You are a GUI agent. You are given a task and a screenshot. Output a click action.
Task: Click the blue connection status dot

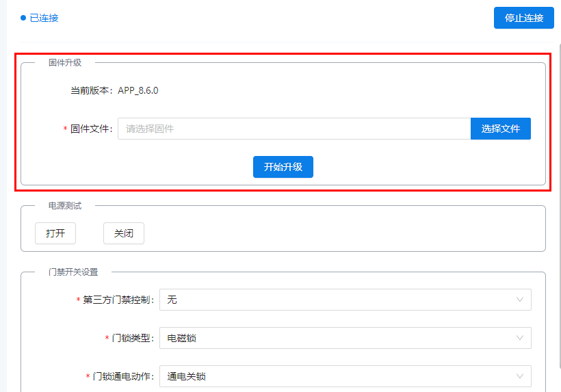23,18
